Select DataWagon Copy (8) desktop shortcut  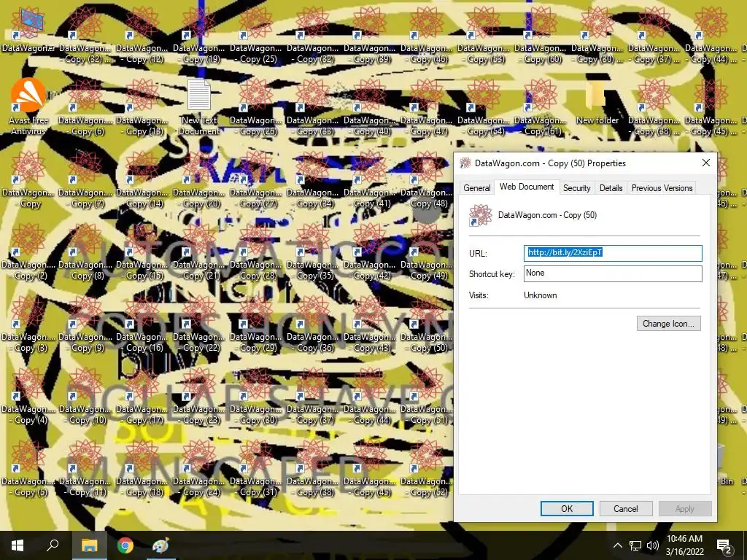(x=85, y=251)
